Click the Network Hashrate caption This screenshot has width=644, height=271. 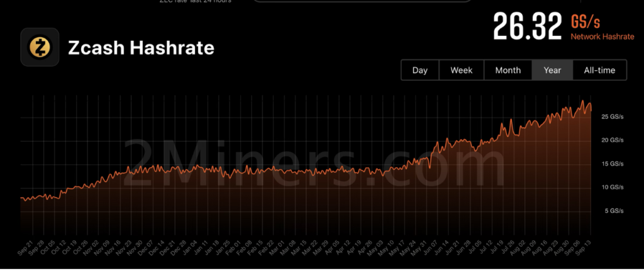point(602,37)
